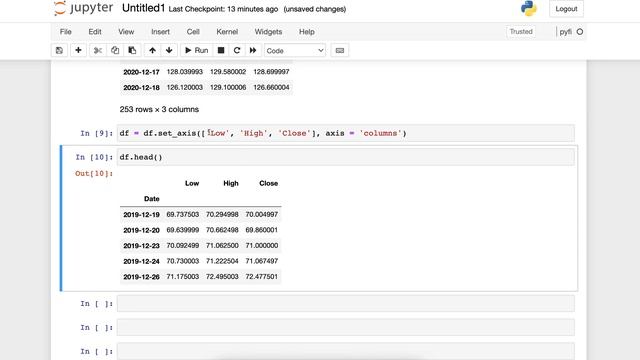Click the Close column header in output
640x360 pixels.
click(269, 183)
